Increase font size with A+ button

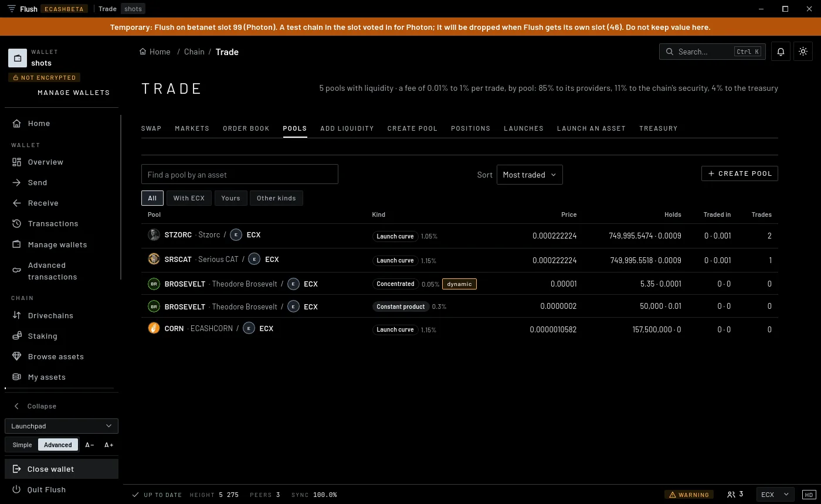point(109,445)
